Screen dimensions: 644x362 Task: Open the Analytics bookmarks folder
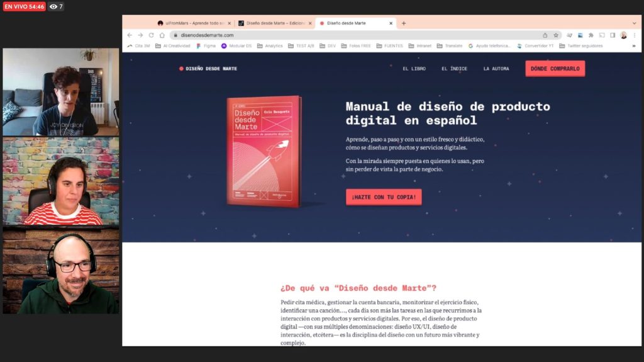tap(270, 46)
